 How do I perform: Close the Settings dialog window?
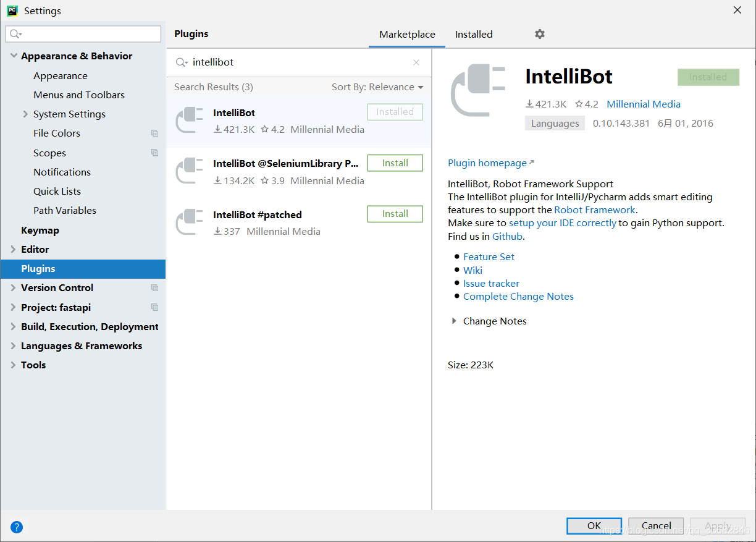tap(737, 10)
